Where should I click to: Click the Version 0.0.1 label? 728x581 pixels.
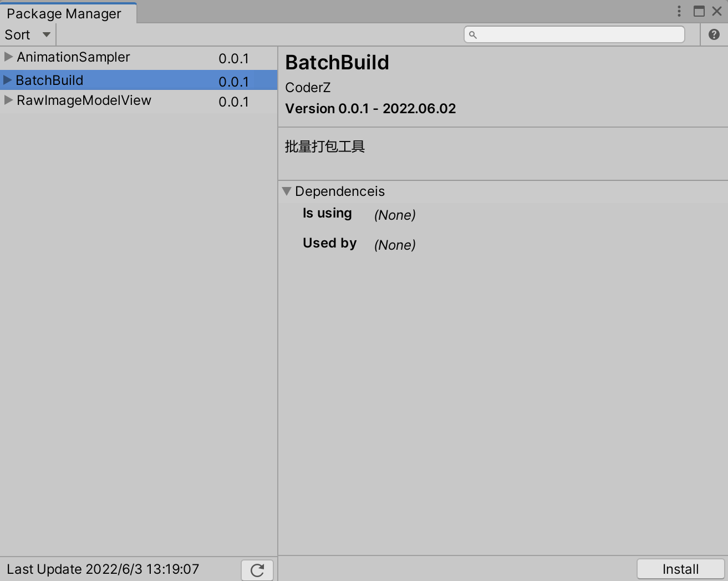click(x=370, y=108)
